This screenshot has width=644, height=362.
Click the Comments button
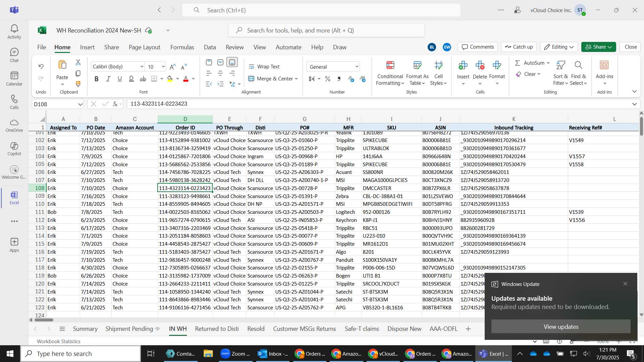(x=478, y=47)
